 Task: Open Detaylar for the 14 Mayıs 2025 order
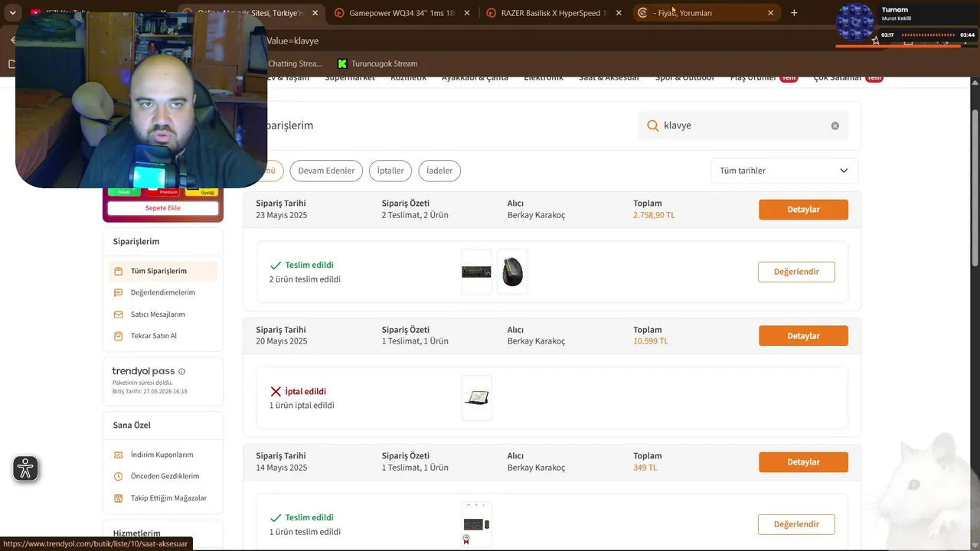coord(803,462)
